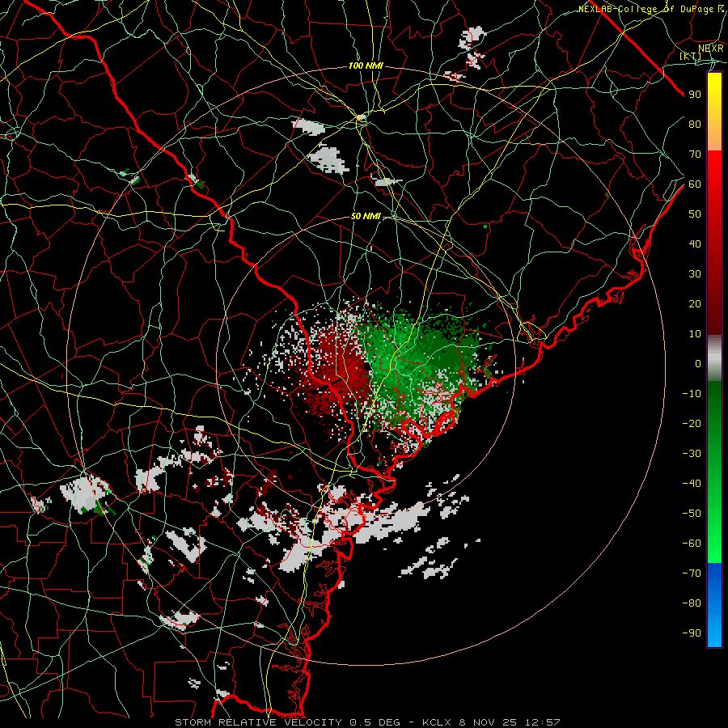
Task: Click the -80 value on the velocity scale
Action: tap(692, 603)
